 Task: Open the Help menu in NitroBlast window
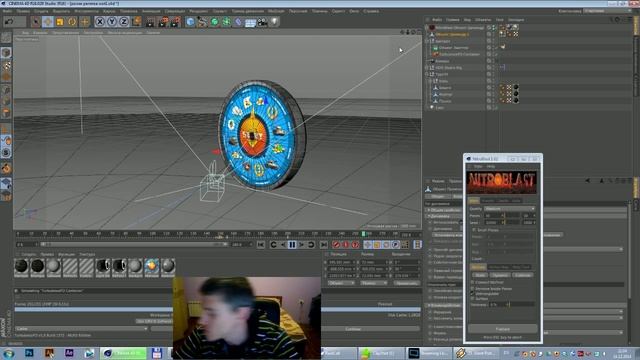pyautogui.click(x=491, y=166)
